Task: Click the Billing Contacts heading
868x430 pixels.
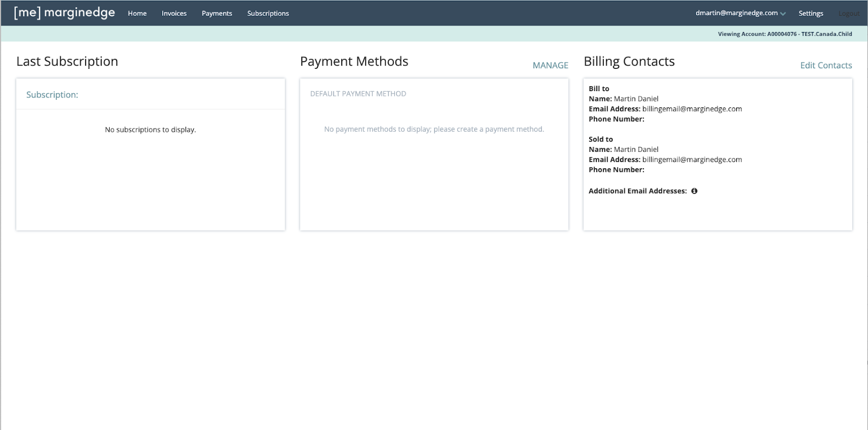Action: pyautogui.click(x=629, y=61)
